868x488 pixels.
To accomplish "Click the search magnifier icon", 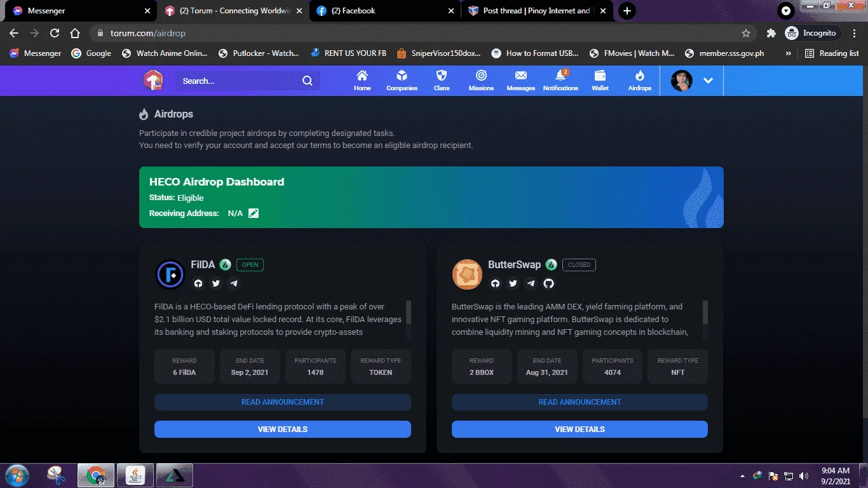I will click(x=308, y=81).
